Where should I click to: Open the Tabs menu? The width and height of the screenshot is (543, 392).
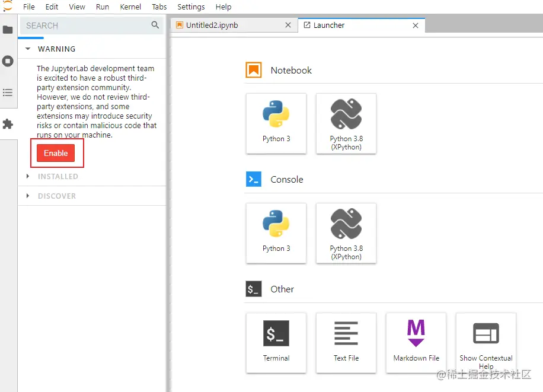(159, 7)
